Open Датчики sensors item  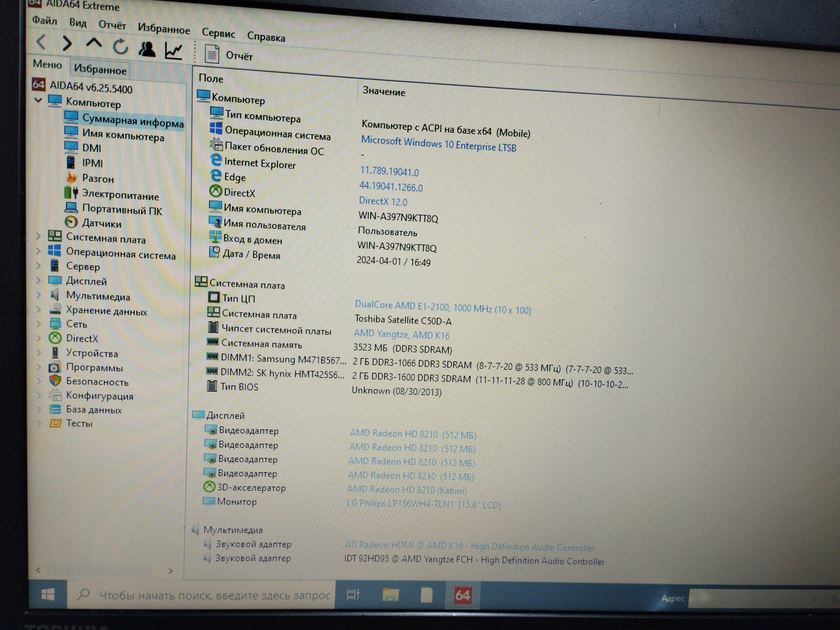(x=101, y=224)
